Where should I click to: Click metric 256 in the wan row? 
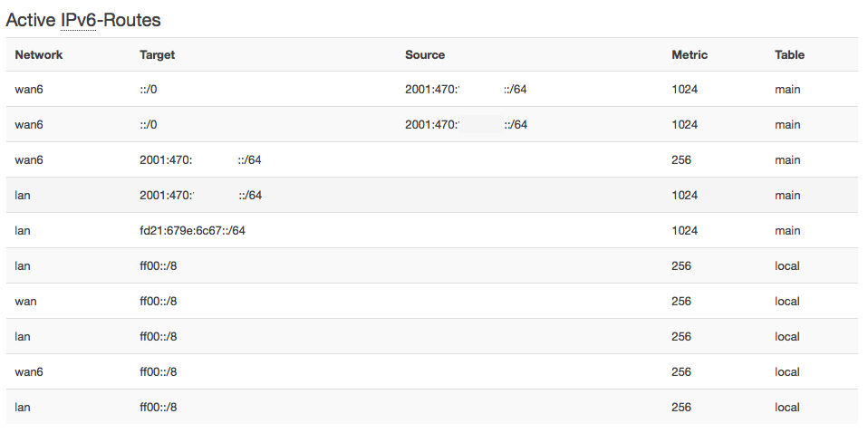coord(681,301)
